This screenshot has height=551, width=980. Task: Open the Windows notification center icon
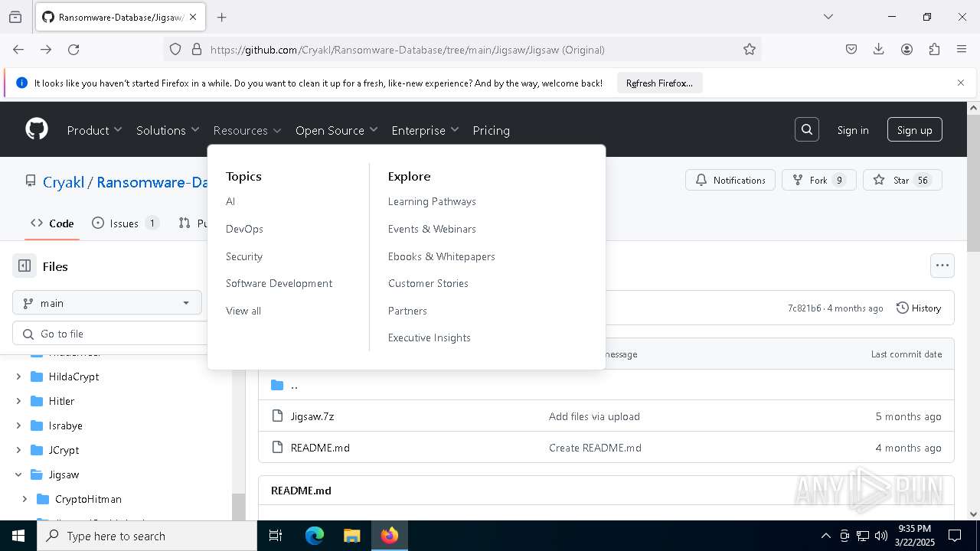click(955, 536)
